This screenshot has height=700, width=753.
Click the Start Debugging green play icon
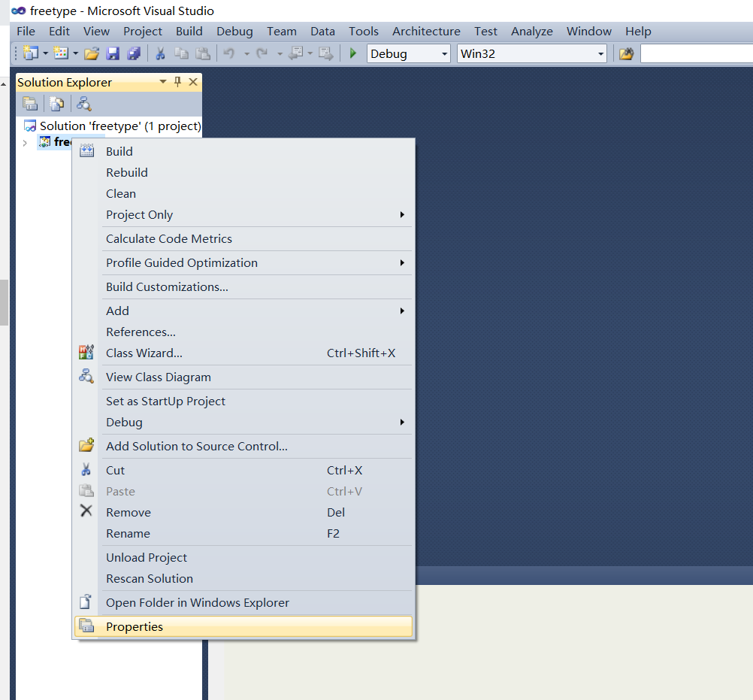[353, 53]
